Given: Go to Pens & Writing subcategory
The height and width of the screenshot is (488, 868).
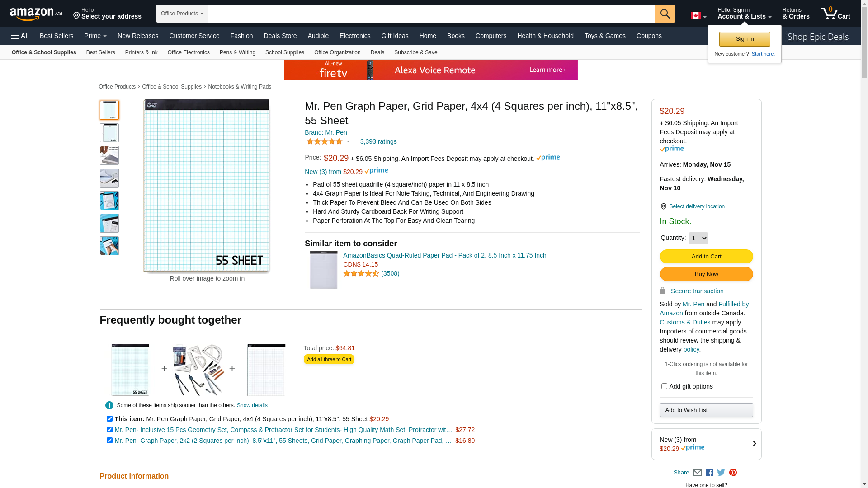Looking at the screenshot, I should (237, 52).
